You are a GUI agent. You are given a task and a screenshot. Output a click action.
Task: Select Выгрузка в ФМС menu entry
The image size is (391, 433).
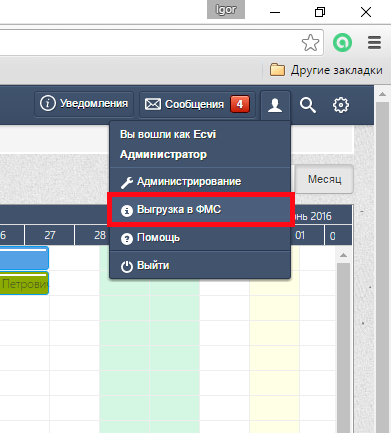(200, 210)
